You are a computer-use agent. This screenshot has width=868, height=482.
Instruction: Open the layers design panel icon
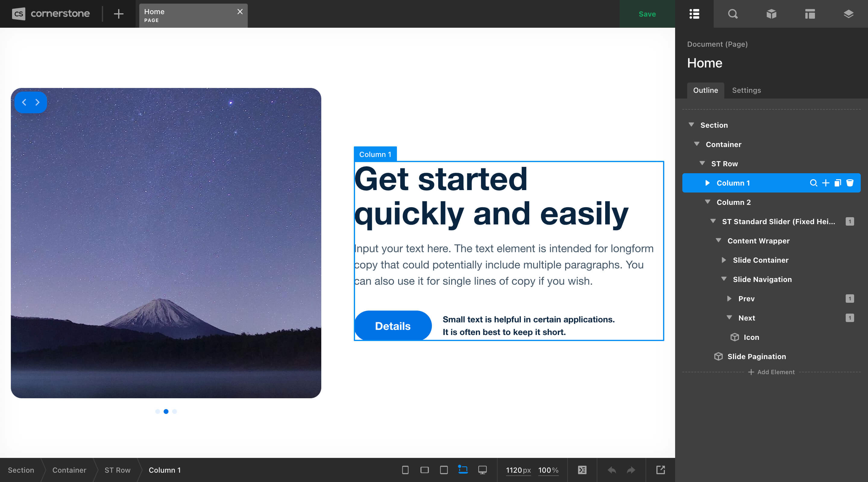pos(849,14)
